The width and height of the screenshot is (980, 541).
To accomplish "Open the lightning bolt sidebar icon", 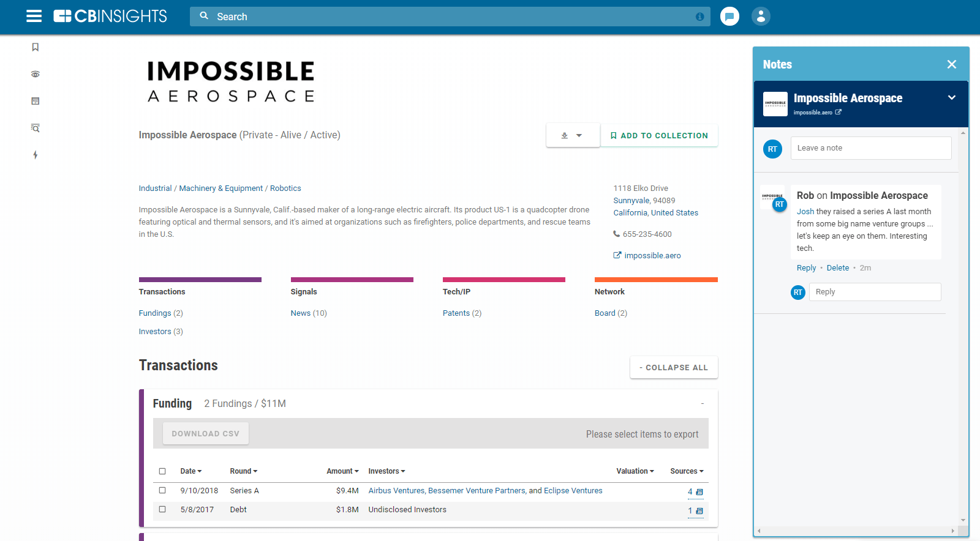I will coord(36,155).
